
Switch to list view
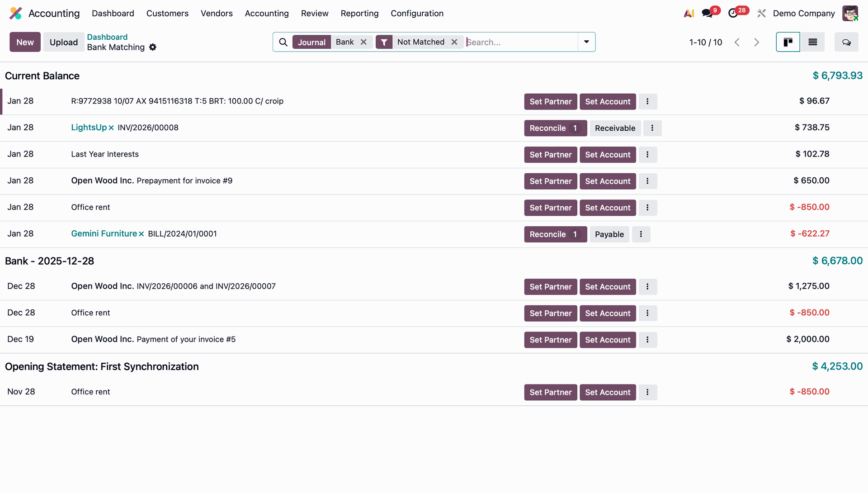pos(812,42)
